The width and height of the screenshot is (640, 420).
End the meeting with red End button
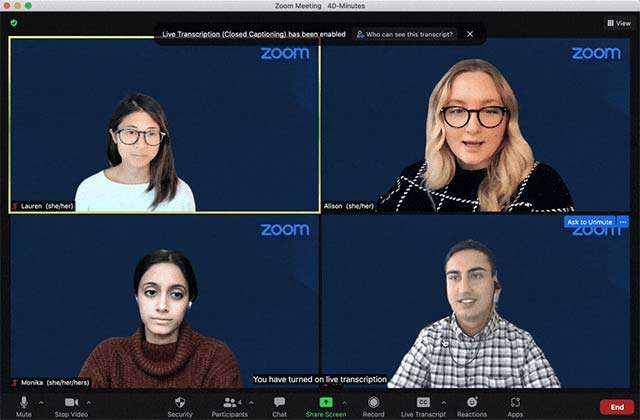tap(617, 407)
